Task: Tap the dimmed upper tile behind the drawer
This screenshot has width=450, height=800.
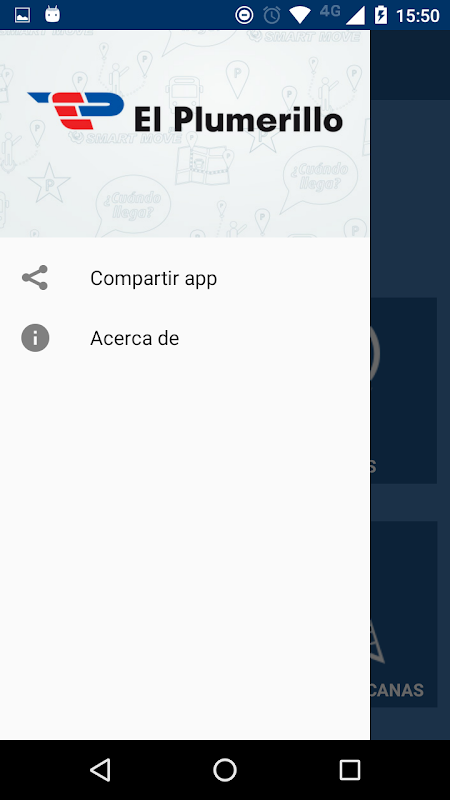Action: (x=404, y=390)
